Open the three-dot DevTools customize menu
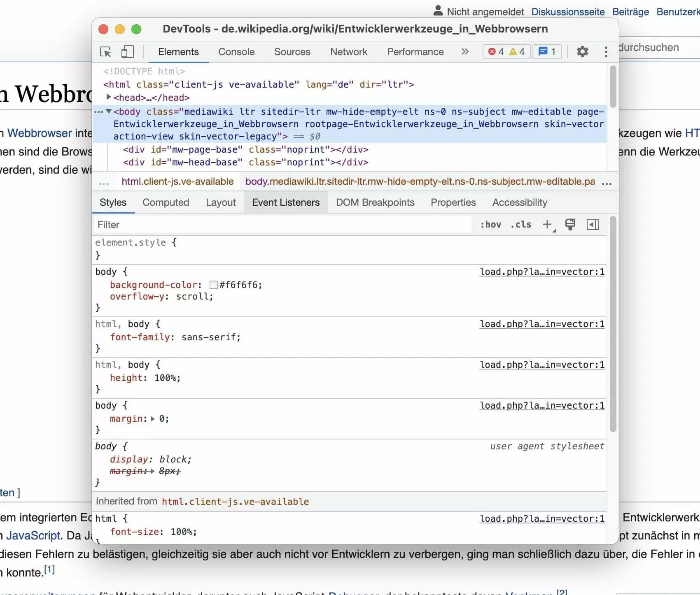 [606, 52]
